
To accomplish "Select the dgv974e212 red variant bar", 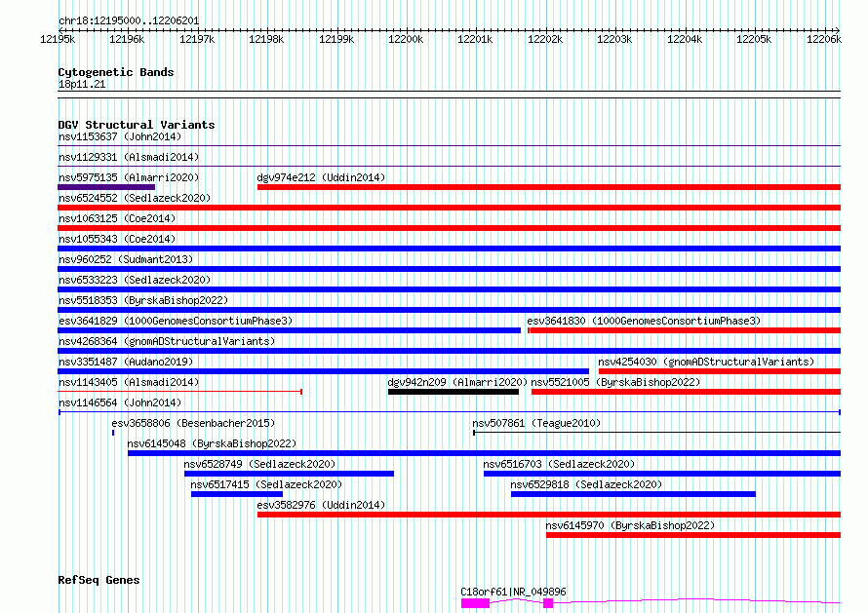I will point(549,187).
